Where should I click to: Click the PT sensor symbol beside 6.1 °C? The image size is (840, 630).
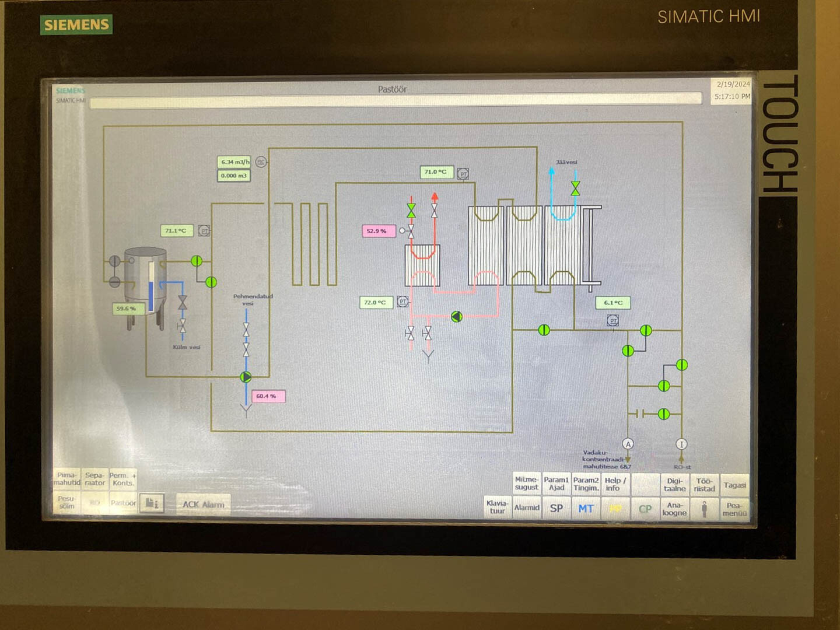click(x=612, y=320)
